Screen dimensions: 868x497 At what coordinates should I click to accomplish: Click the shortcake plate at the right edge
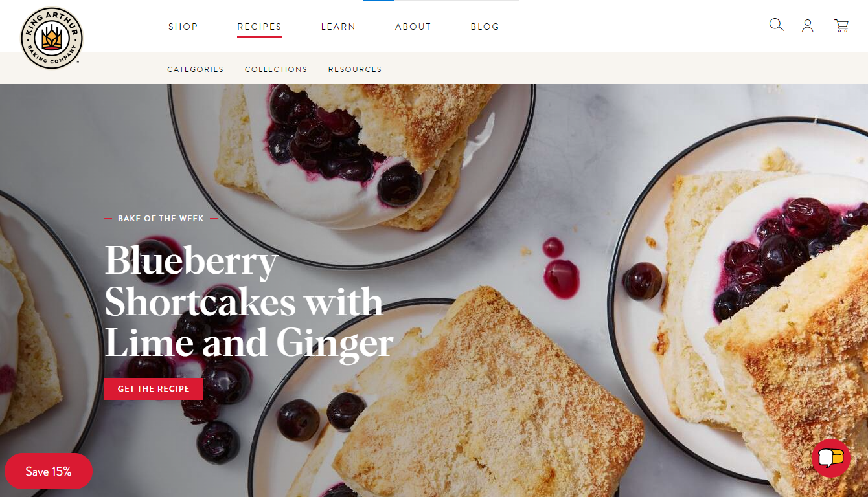[738, 299]
